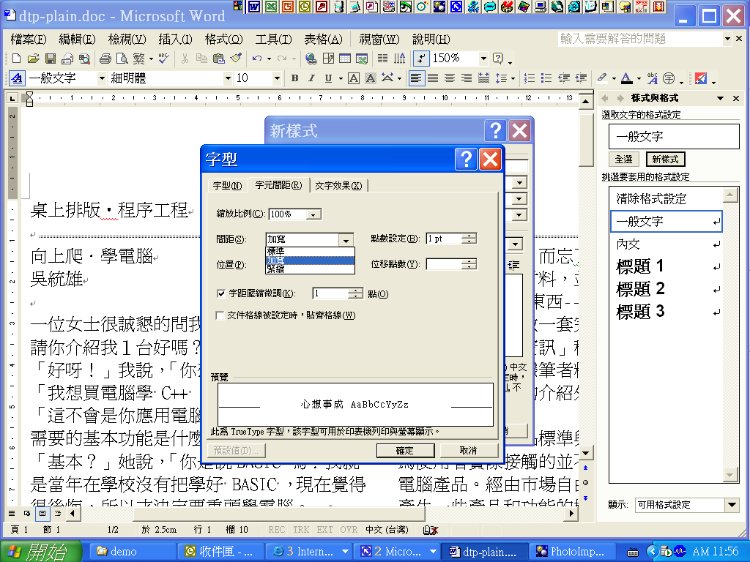
Task: Select 緊縮 in spacing list
Action: (309, 269)
